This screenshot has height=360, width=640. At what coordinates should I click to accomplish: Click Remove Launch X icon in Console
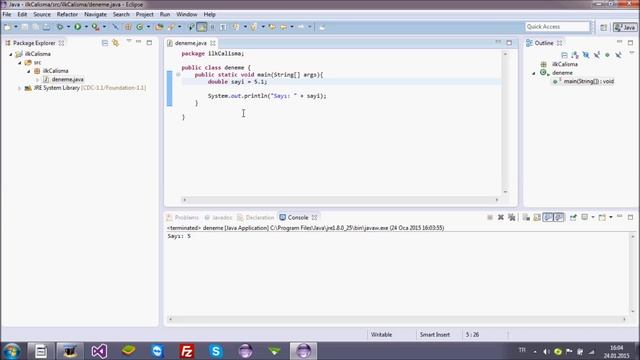(501, 218)
